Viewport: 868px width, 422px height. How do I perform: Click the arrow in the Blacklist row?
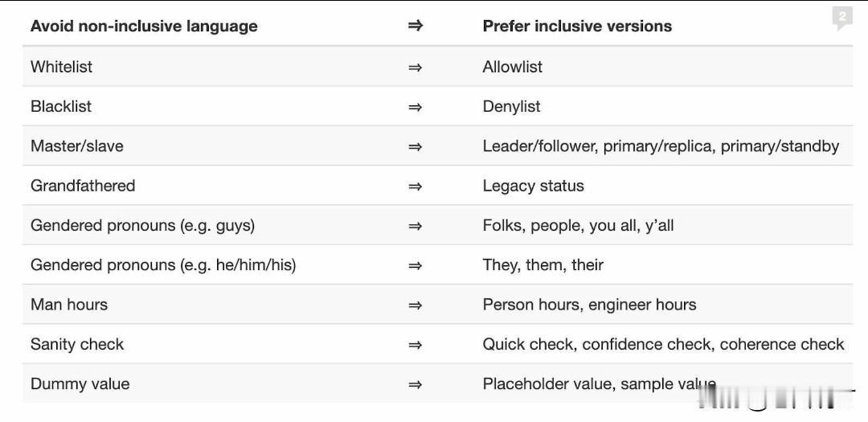click(415, 106)
